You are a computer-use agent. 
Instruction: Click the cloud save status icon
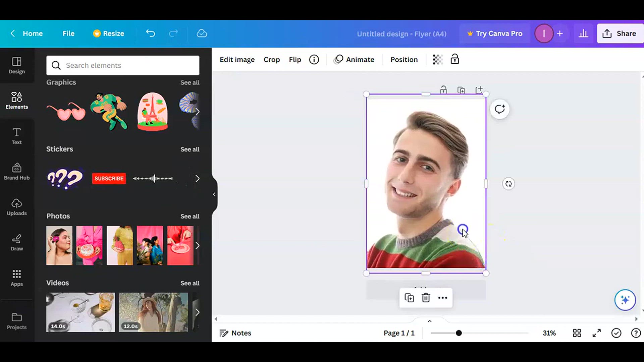202,33
